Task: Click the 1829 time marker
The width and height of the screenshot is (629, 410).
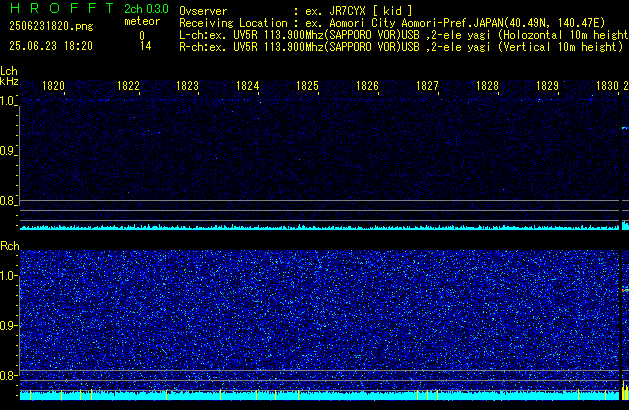Action: coord(547,86)
